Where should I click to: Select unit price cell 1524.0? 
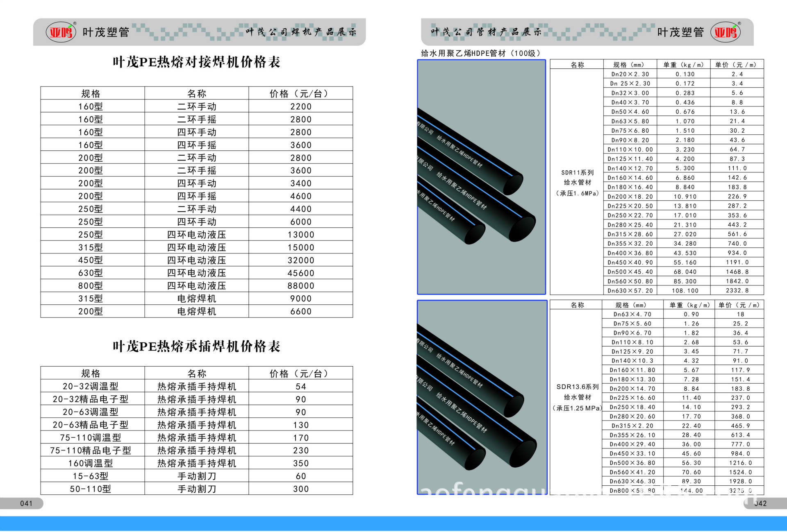click(x=740, y=472)
